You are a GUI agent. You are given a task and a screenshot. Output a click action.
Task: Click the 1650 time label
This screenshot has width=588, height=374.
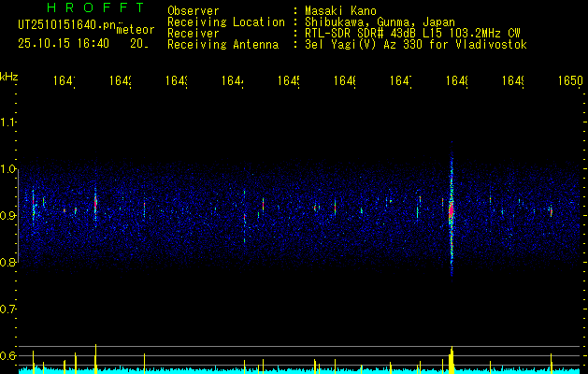569,82
